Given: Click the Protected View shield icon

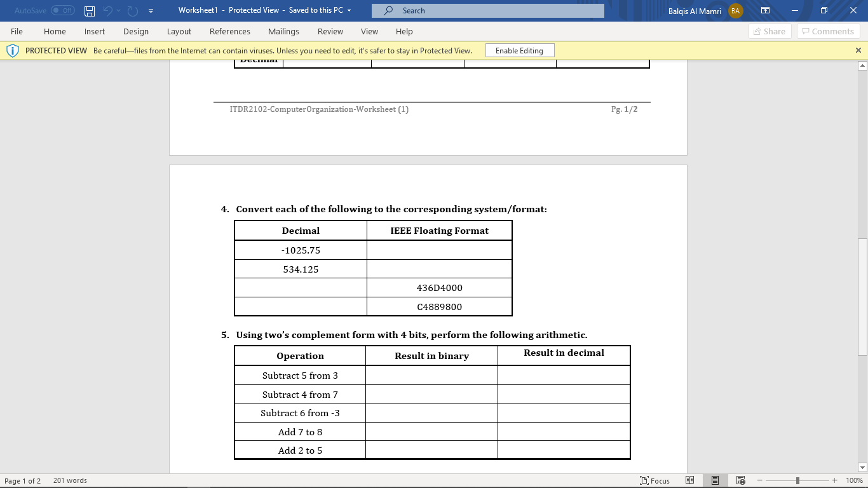Looking at the screenshot, I should click(x=12, y=50).
